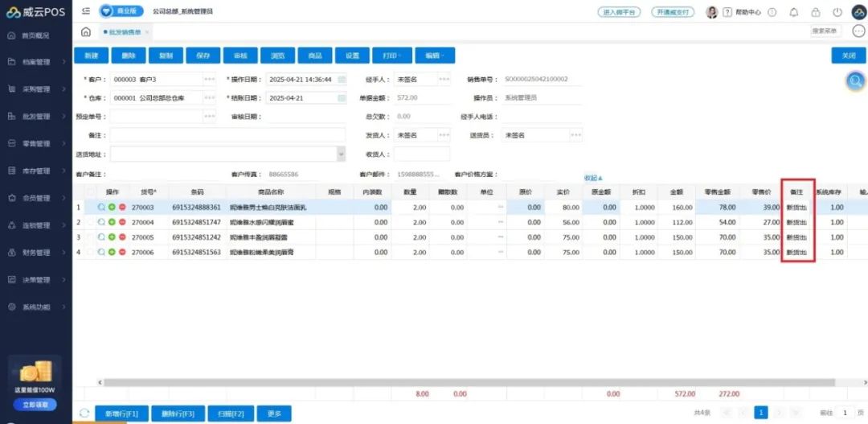Image resolution: width=868 pixels, height=424 pixels.
Task: Tick the checkbox for row 270005
Action: coord(91,237)
